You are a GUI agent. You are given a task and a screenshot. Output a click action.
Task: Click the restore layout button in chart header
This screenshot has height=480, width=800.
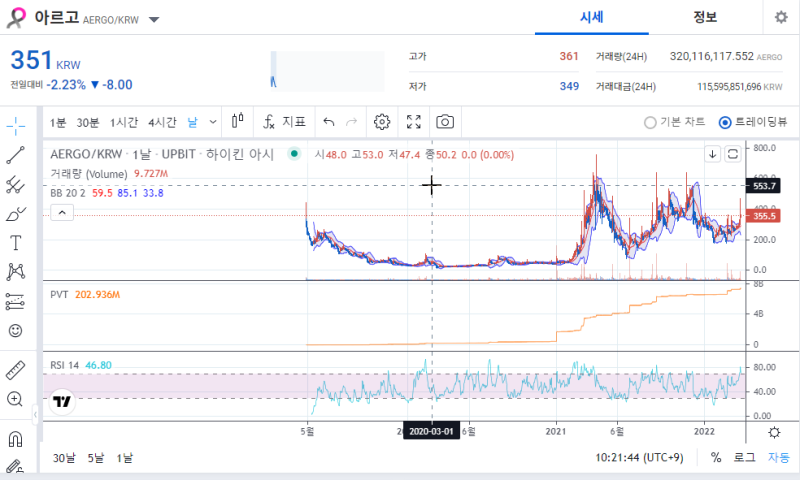coord(733,154)
